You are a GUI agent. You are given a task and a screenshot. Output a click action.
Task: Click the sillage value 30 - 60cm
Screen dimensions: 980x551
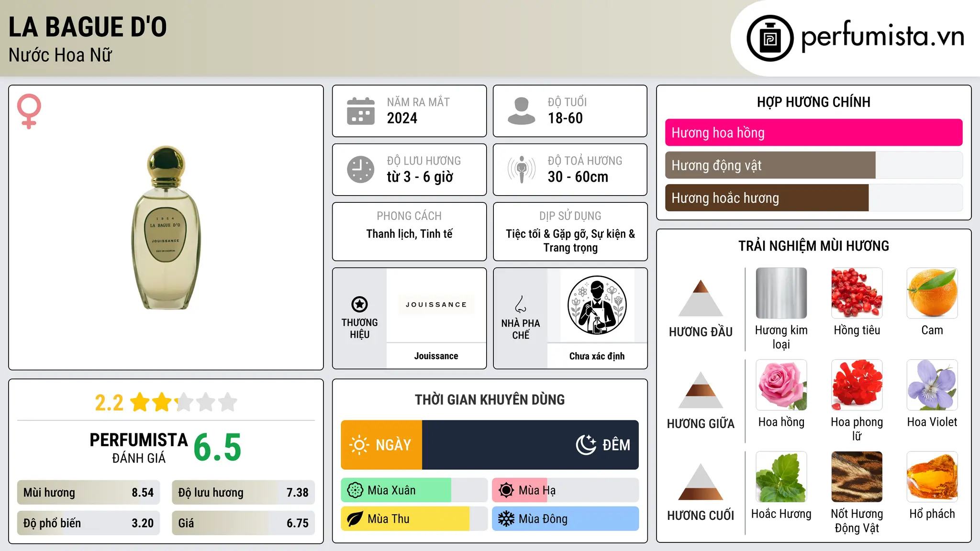(x=578, y=177)
